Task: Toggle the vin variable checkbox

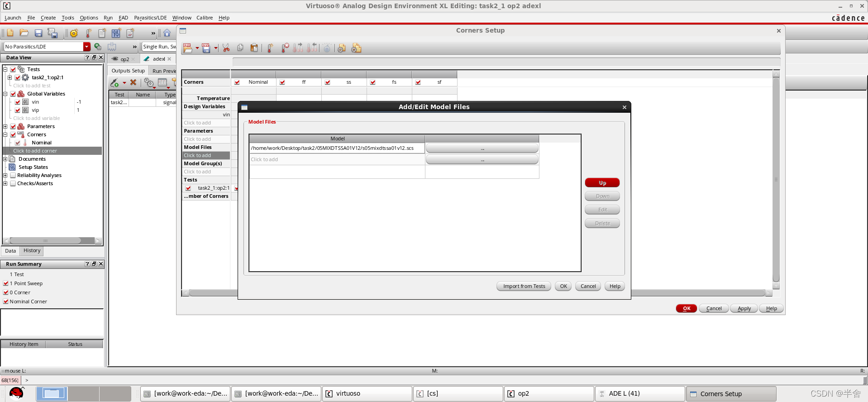Action: click(x=18, y=102)
